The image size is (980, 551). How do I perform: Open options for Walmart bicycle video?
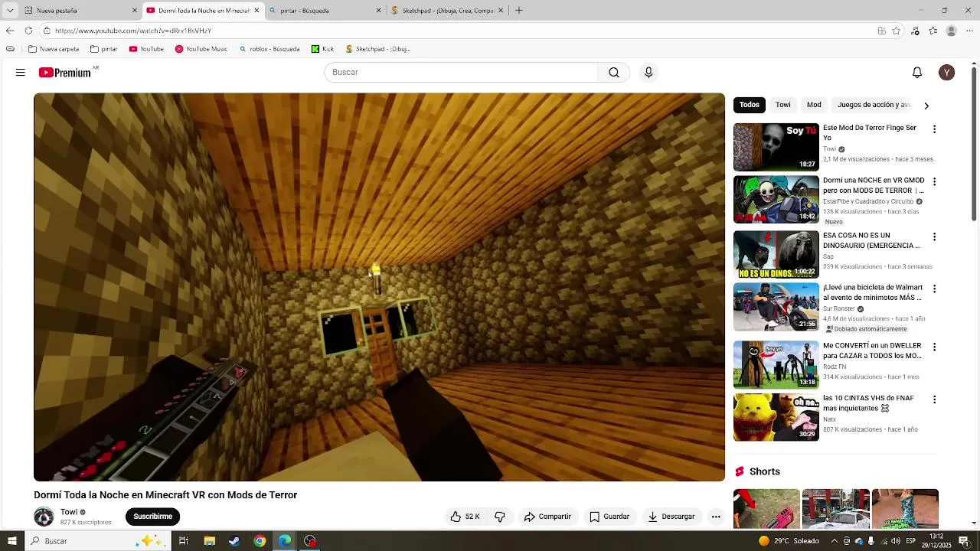point(934,289)
